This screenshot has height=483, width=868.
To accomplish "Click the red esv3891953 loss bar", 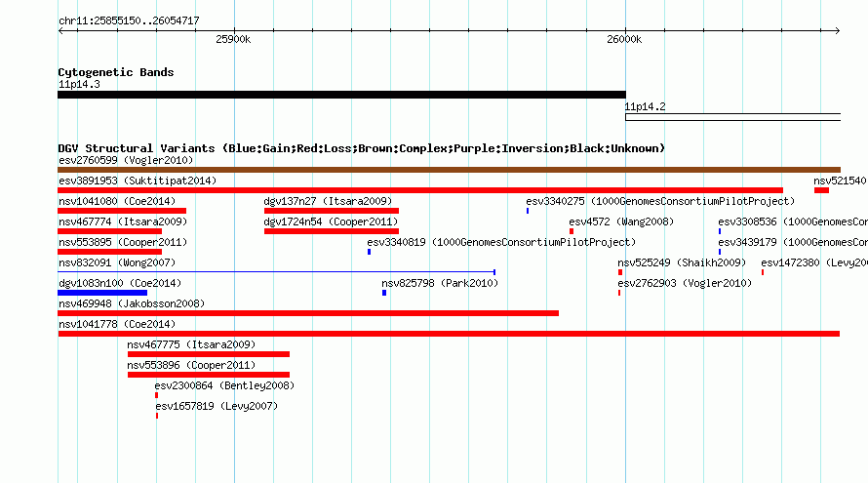I will [420, 190].
